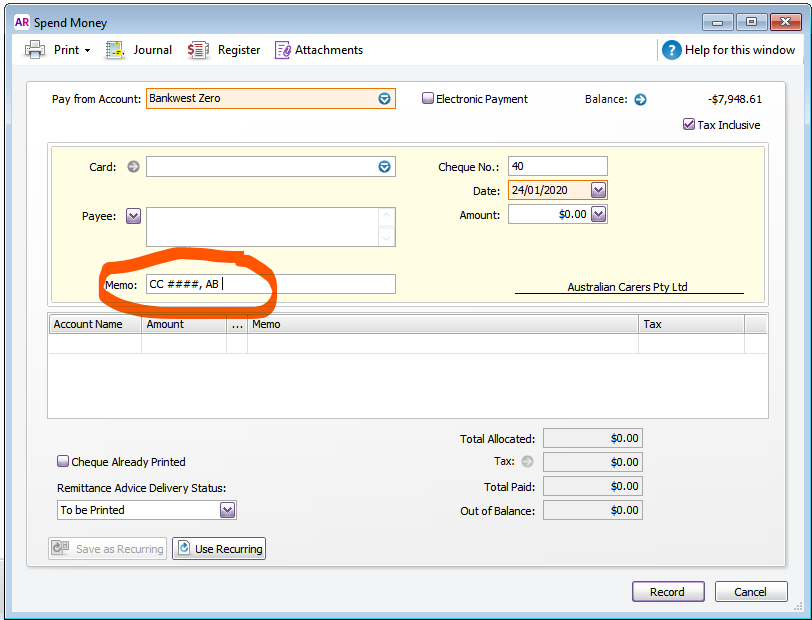Click the Card arrow icon

coord(133,167)
